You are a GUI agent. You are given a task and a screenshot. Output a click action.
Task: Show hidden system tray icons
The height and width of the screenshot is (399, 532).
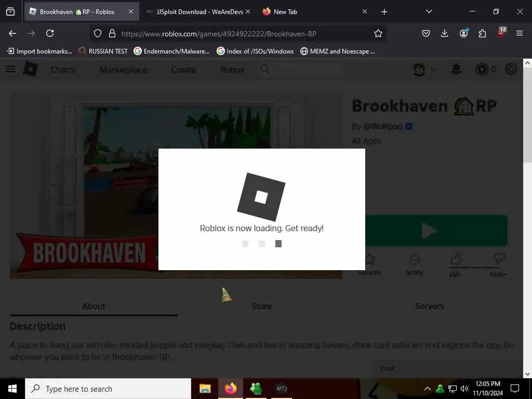(x=428, y=389)
